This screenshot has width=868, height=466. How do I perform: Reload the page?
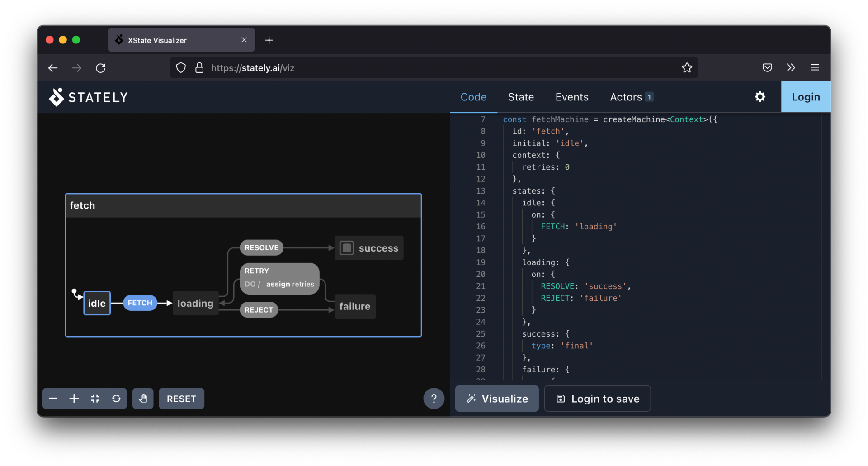pyautogui.click(x=101, y=68)
